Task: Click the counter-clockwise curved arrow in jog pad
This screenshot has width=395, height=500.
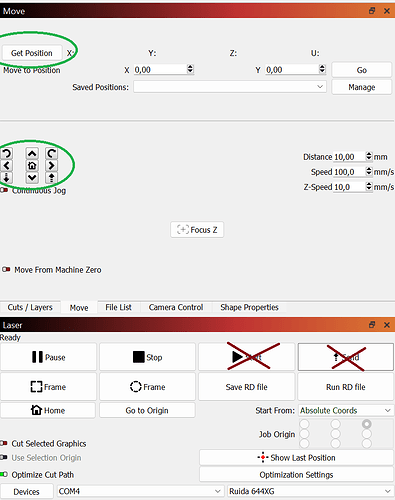Action: (x=7, y=153)
